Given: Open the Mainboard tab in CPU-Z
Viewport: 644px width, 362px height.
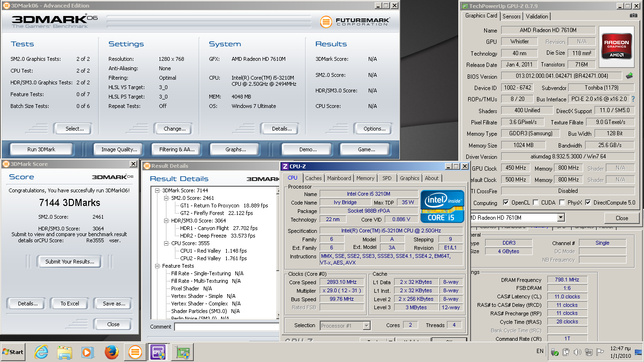Looking at the screenshot, I should (x=339, y=178).
